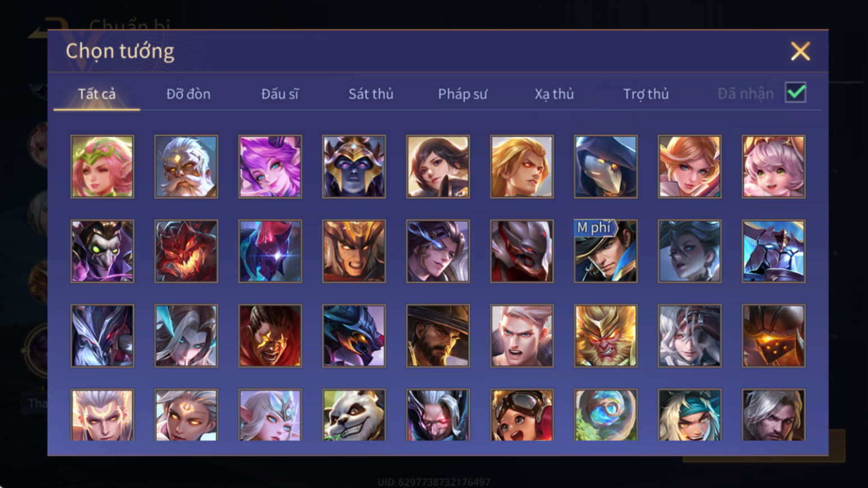Open the Sát thủ tab
The width and height of the screenshot is (868, 488).
tap(371, 94)
